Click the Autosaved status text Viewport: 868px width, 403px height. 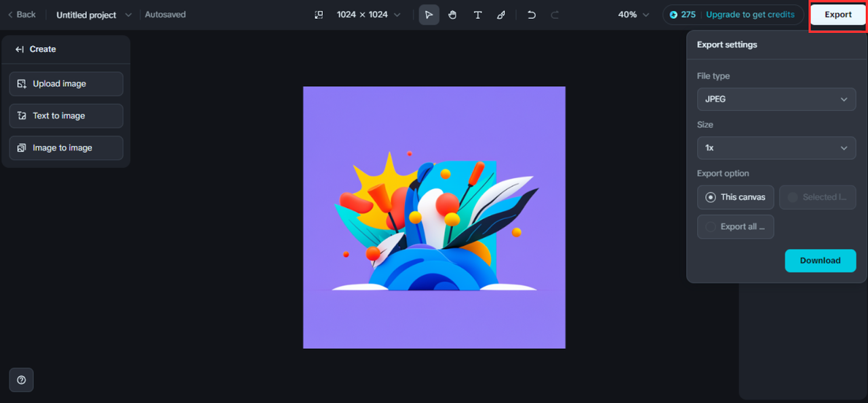(x=165, y=15)
